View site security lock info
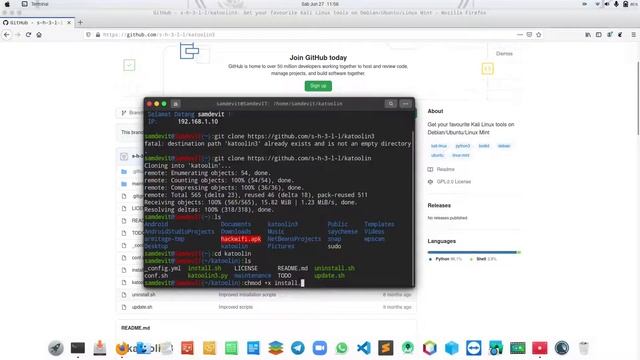This screenshot has height=360, width=640. coord(98,35)
